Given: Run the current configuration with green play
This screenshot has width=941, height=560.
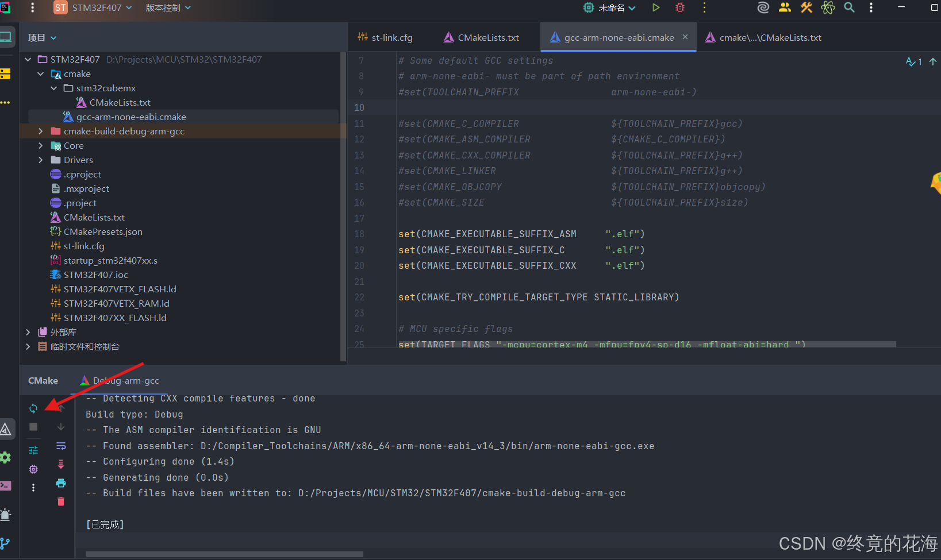Looking at the screenshot, I should pyautogui.click(x=656, y=7).
